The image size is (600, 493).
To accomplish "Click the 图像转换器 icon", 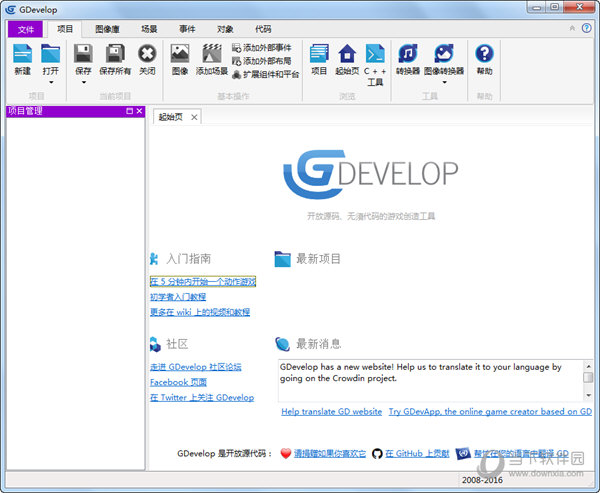I will (444, 53).
